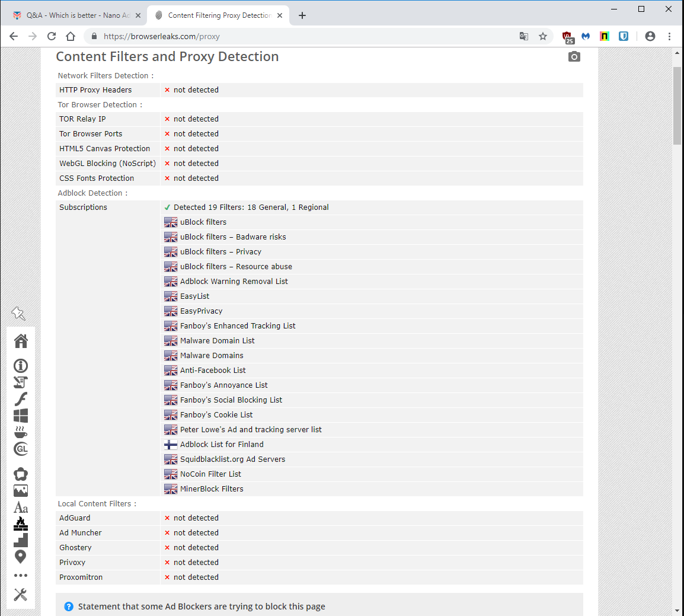Click the scrollbar up arrow

click(677, 53)
